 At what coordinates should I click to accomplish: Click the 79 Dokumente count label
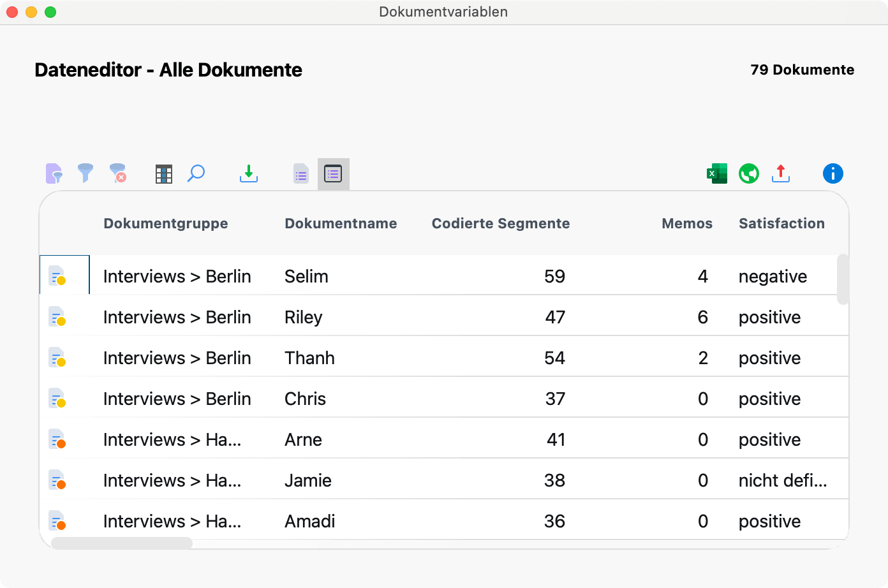pyautogui.click(x=803, y=70)
